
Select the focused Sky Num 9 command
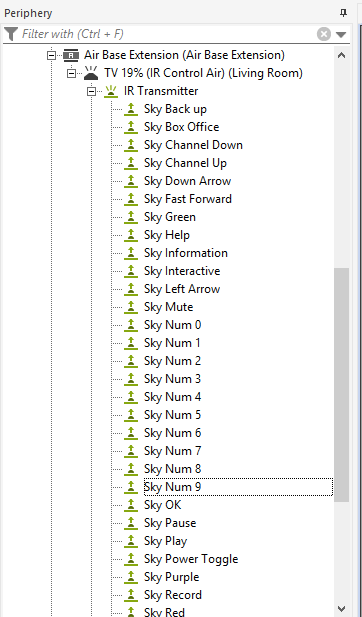coord(238,487)
